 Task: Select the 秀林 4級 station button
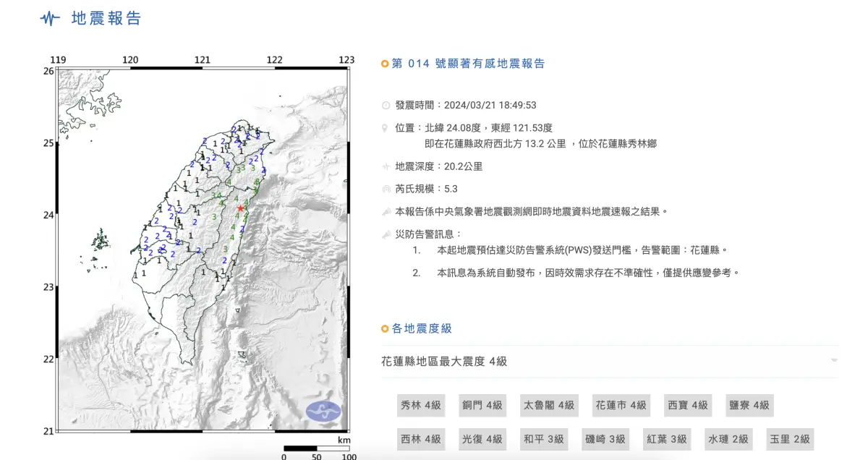pyautogui.click(x=421, y=405)
